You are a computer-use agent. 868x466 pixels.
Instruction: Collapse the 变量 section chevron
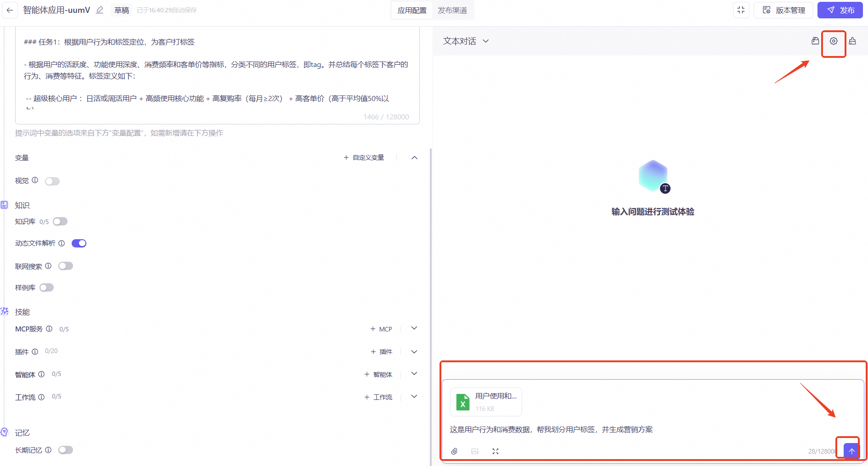(x=414, y=157)
